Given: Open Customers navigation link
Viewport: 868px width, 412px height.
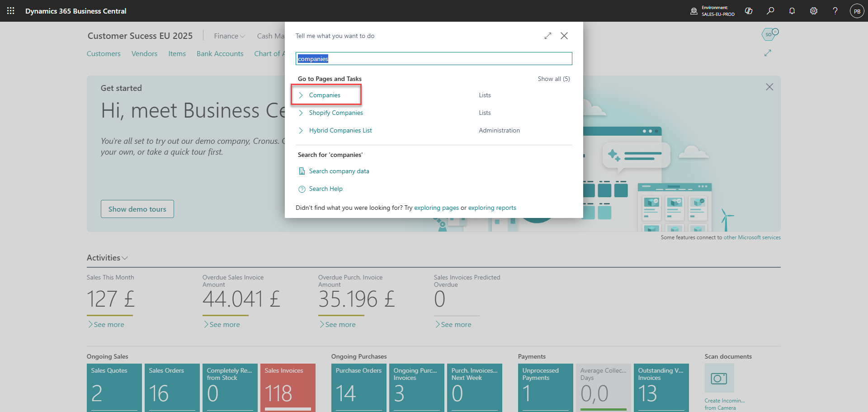Looking at the screenshot, I should tap(104, 53).
